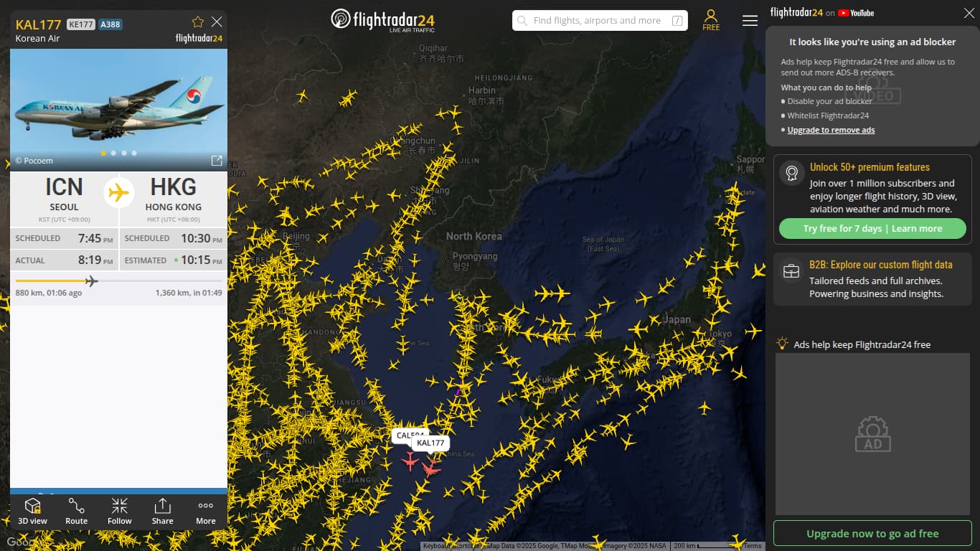Close the KAL177 flight details panel
The width and height of the screenshot is (980, 551).
click(x=217, y=22)
